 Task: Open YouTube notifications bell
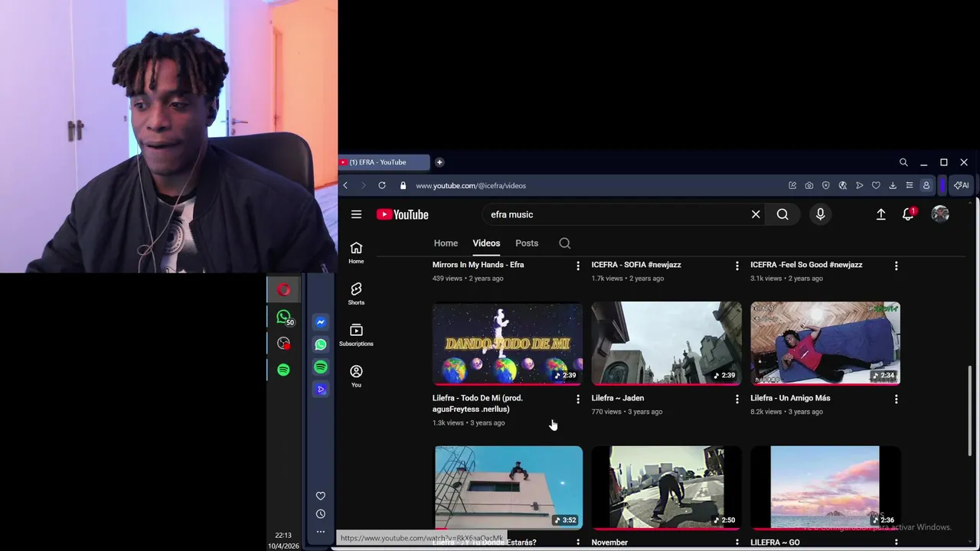908,214
